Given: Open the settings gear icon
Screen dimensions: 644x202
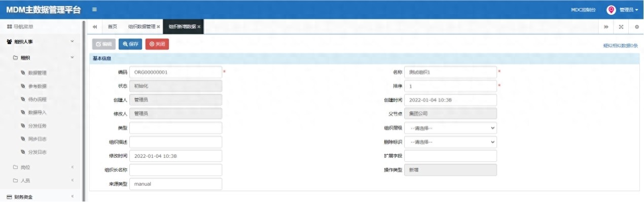Looking at the screenshot, I should pos(636,26).
